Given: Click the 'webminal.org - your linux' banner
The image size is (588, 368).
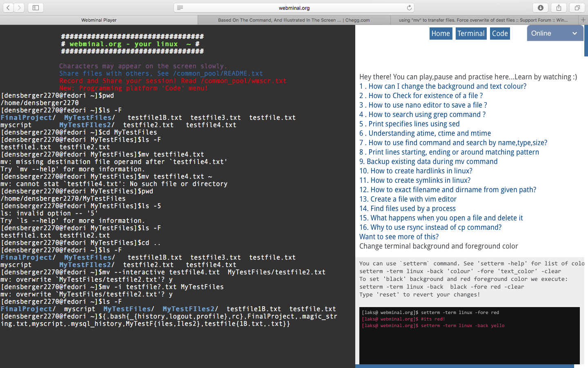Looking at the screenshot, I should [x=132, y=44].
